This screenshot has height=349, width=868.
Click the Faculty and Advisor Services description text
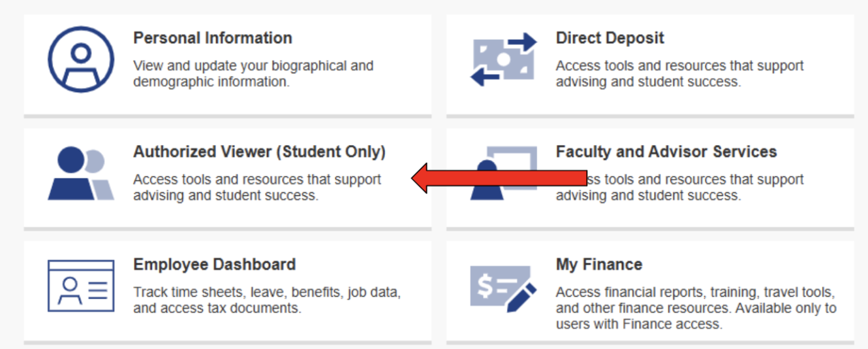(x=680, y=187)
